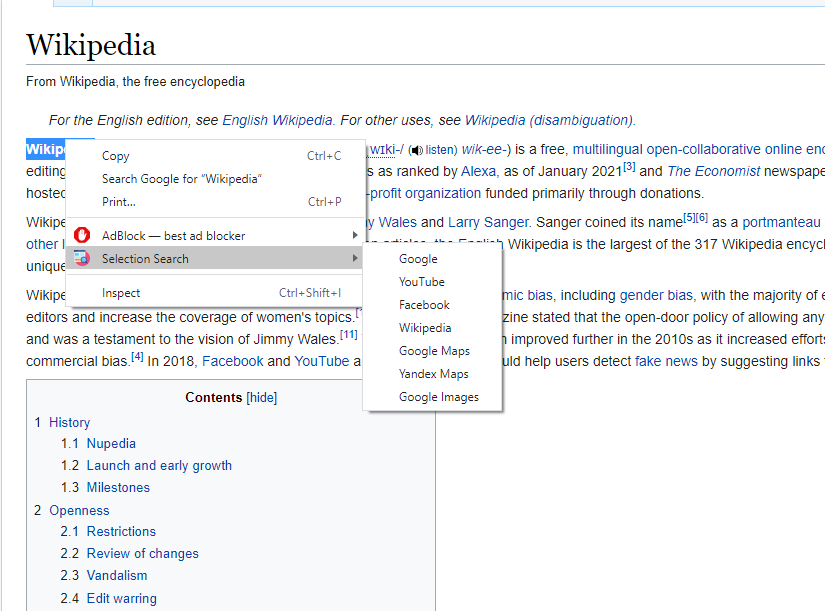Select Google Maps in the submenu
The image size is (825, 611).
pos(434,350)
